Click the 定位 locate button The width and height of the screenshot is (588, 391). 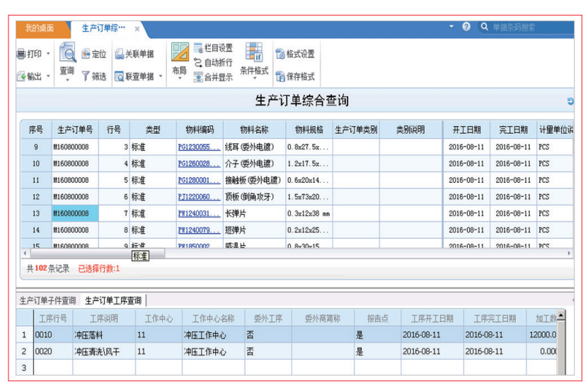(x=93, y=54)
